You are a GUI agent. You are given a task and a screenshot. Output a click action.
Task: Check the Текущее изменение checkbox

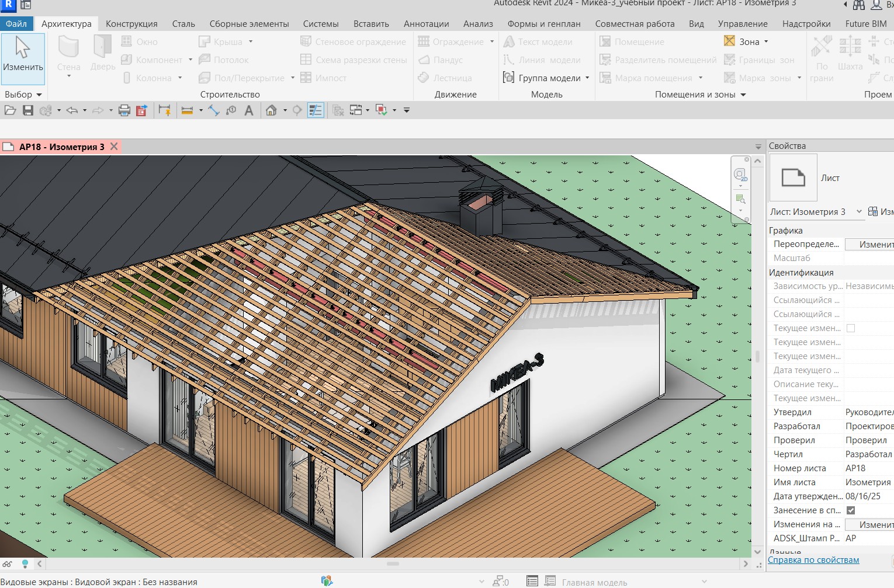pos(851,328)
